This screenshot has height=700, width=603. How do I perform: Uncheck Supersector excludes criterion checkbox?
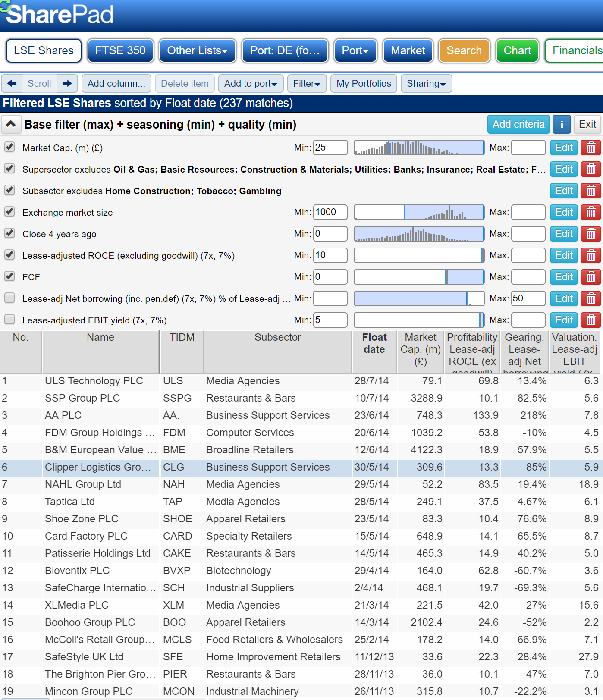point(9,168)
